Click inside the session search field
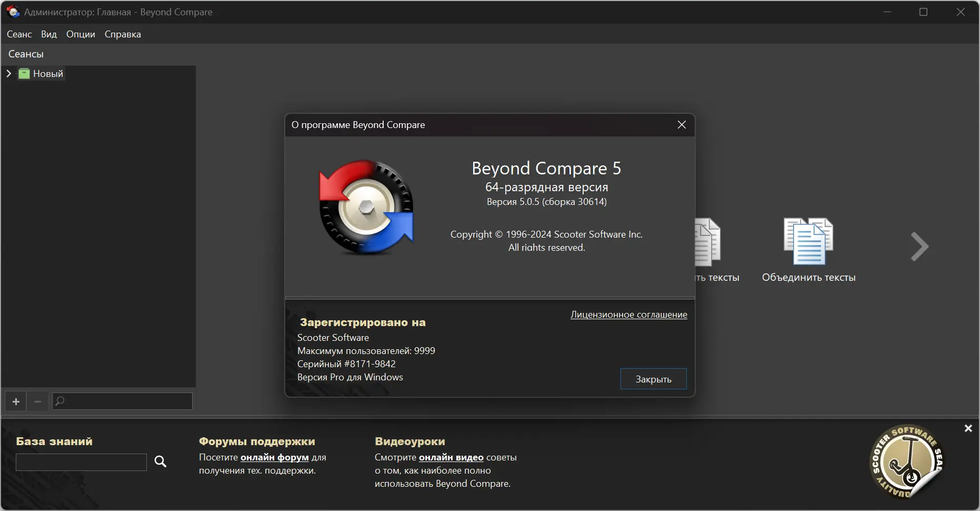The image size is (980, 511). 121,401
